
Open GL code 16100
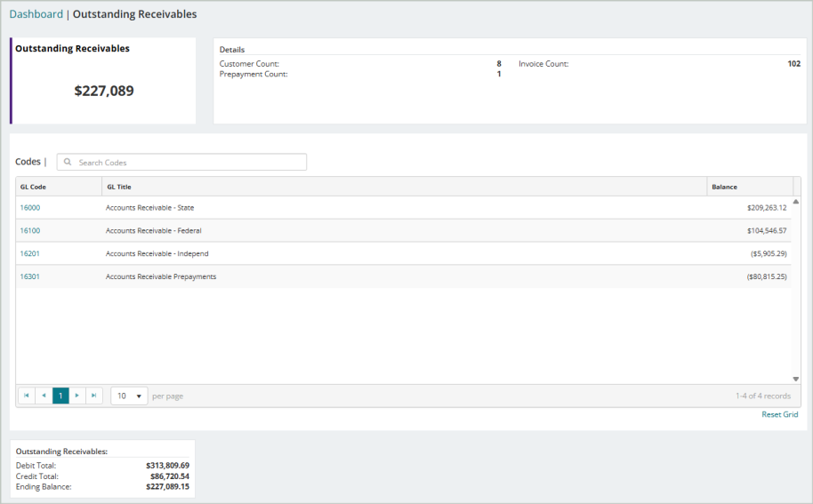pos(30,230)
